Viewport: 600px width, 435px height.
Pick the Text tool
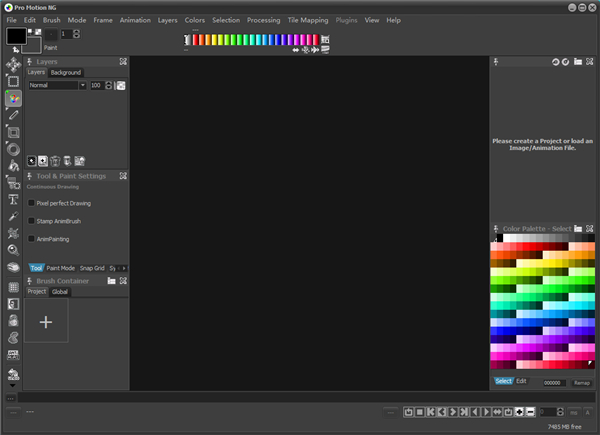13,200
